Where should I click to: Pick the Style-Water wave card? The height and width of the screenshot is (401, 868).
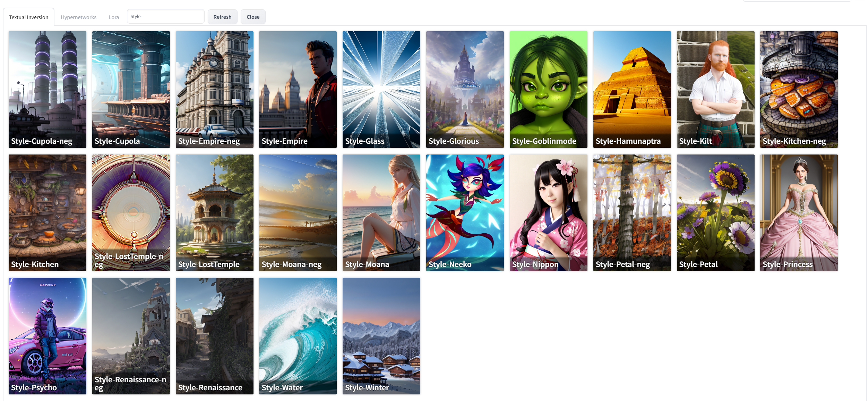click(x=298, y=336)
